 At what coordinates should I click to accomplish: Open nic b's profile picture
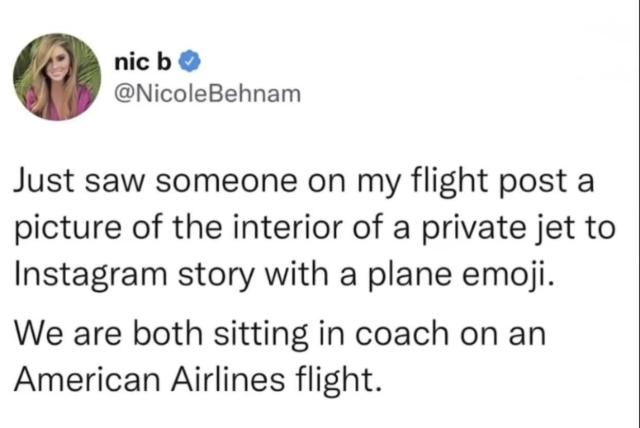[57, 77]
